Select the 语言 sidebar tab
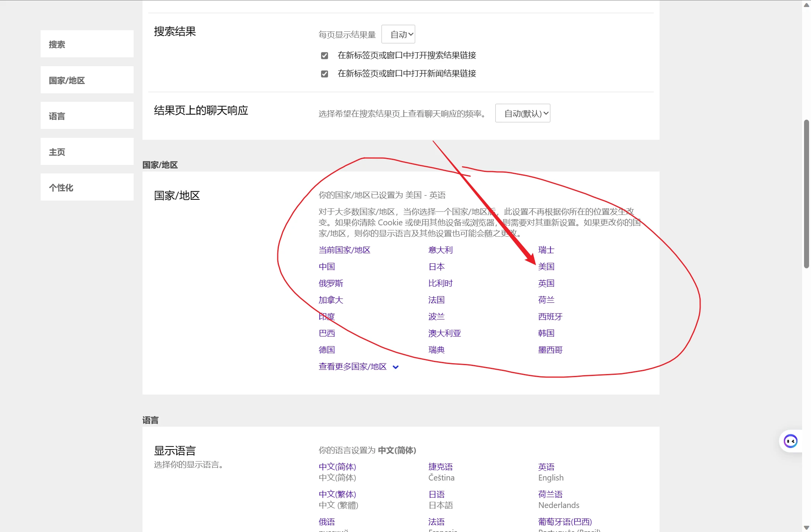Viewport: 811px width, 532px height. 87,116
